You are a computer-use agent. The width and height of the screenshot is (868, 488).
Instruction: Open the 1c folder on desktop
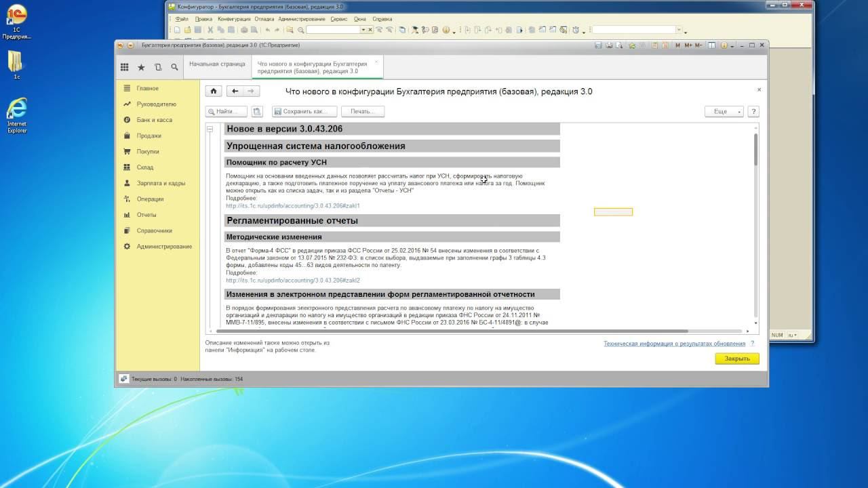pyautogui.click(x=17, y=65)
